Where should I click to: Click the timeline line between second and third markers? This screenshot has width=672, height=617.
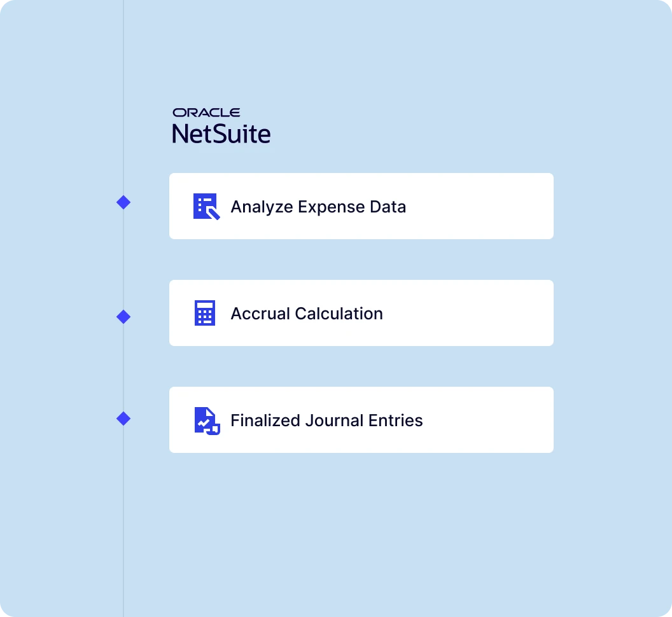(x=123, y=368)
